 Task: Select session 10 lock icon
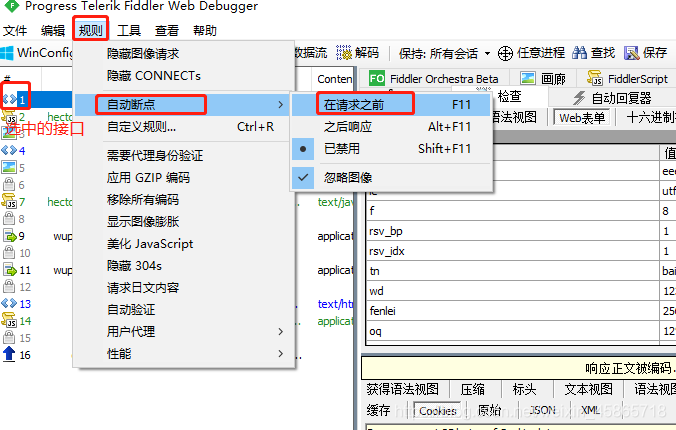coord(9,252)
